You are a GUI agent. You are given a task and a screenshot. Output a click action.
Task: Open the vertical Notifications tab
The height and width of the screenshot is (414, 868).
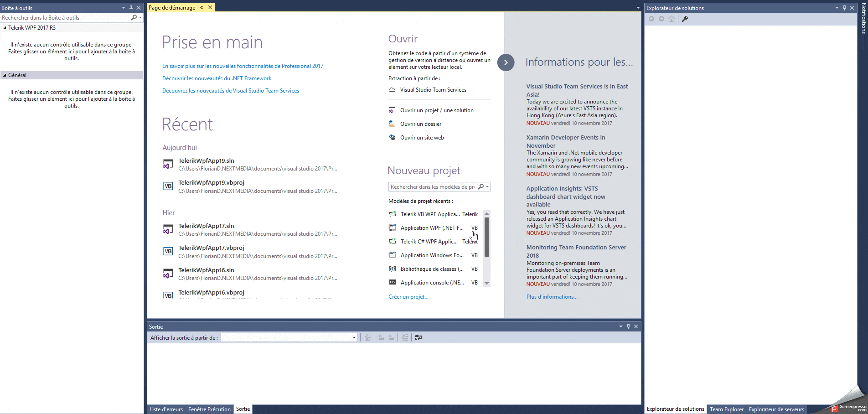tap(863, 19)
